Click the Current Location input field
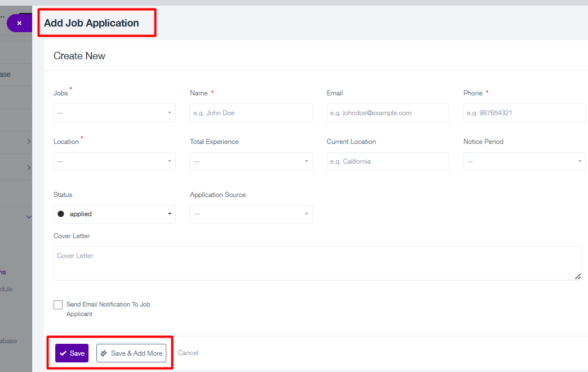The width and height of the screenshot is (588, 372). (388, 161)
